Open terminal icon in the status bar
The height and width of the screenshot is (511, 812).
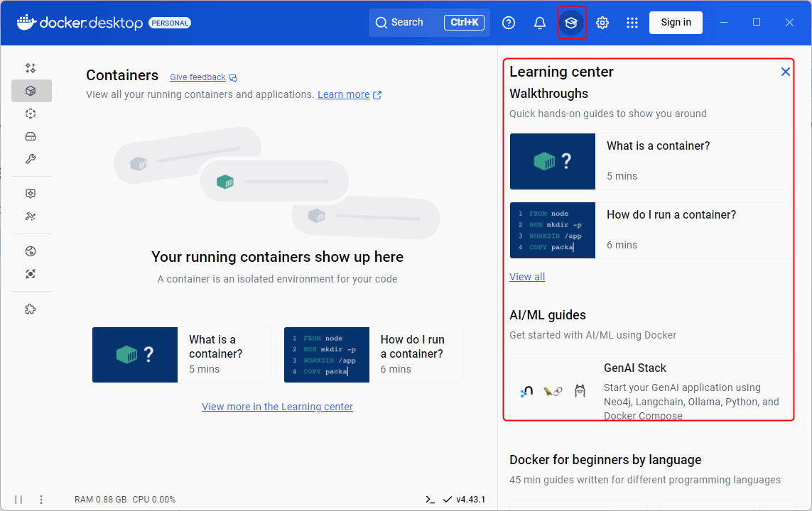pyautogui.click(x=430, y=500)
